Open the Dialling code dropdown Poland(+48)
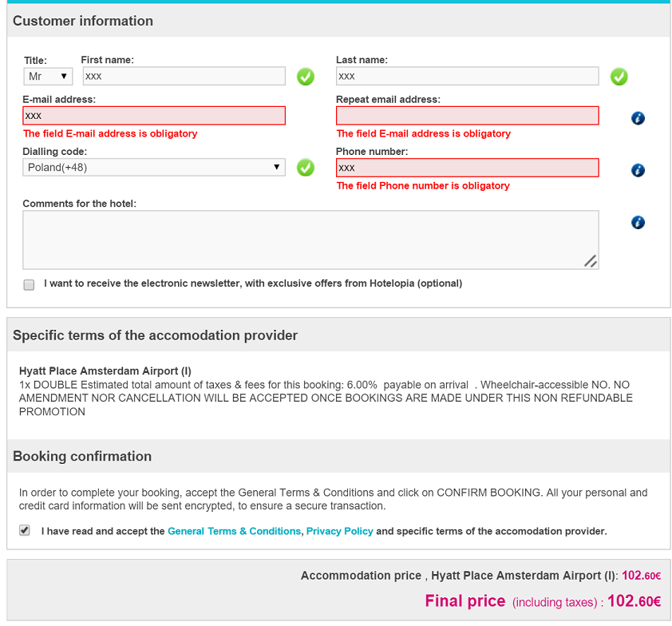The image size is (672, 626). [154, 167]
